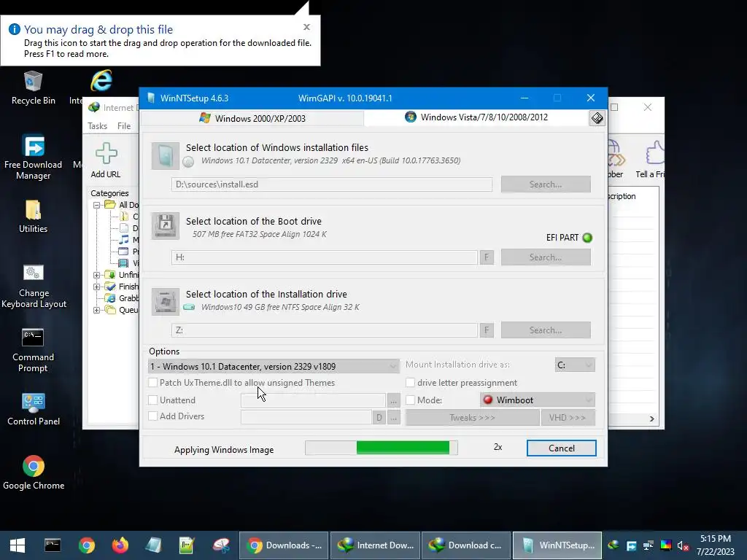This screenshot has width=747, height=560.
Task: Click the D button beside Add Drivers field
Action: (x=379, y=418)
